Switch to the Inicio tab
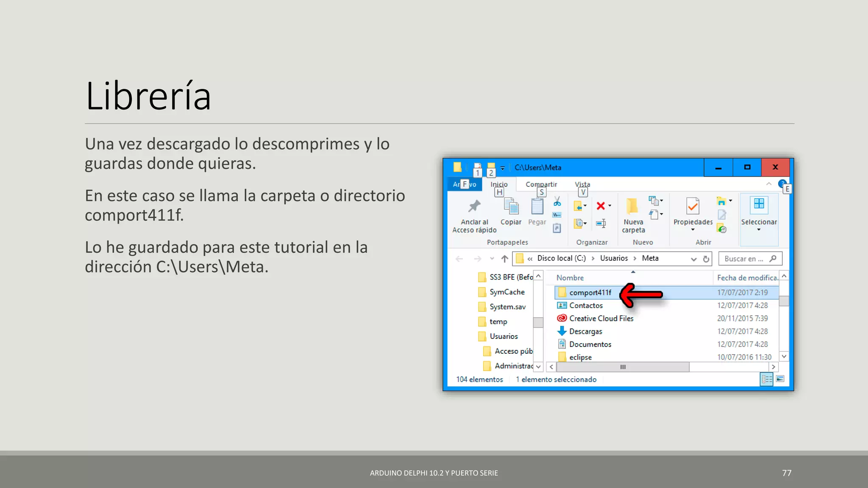This screenshot has height=488, width=868. 499,184
